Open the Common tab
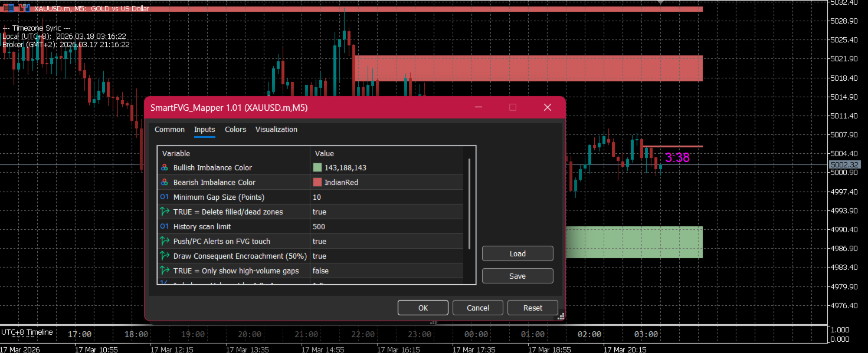This screenshot has height=353, width=868. pyautogui.click(x=170, y=130)
